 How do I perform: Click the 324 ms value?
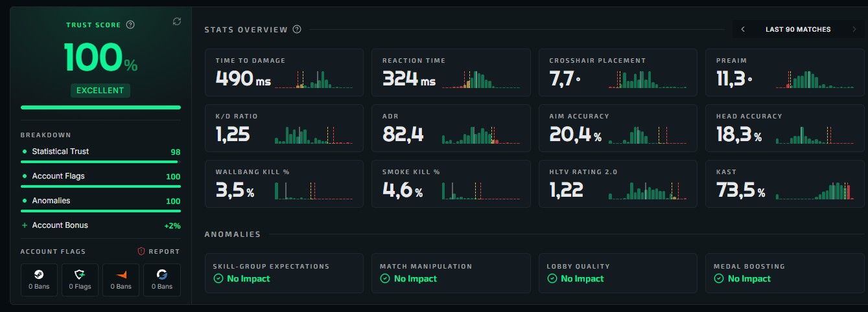pos(409,79)
